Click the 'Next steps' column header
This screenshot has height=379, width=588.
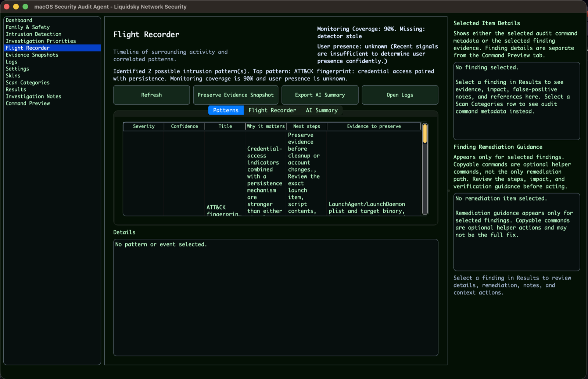tap(306, 126)
